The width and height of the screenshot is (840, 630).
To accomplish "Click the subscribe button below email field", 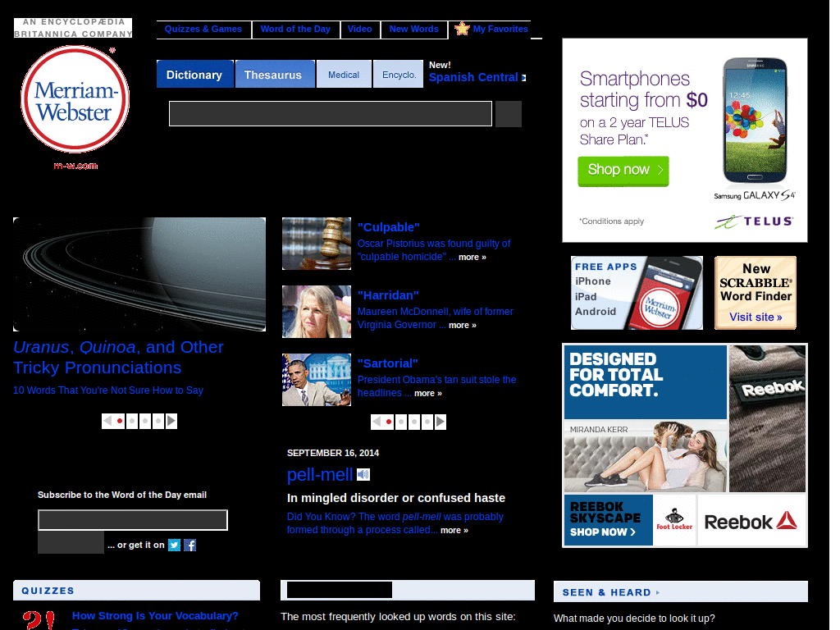I will coord(71,543).
